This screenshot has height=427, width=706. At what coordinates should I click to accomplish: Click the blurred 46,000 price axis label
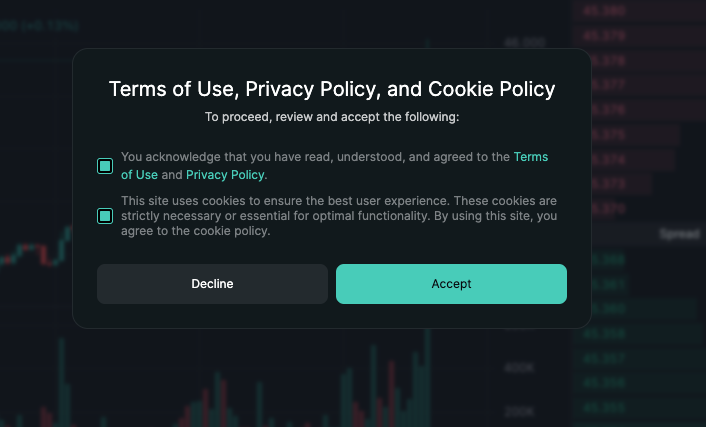tap(525, 42)
